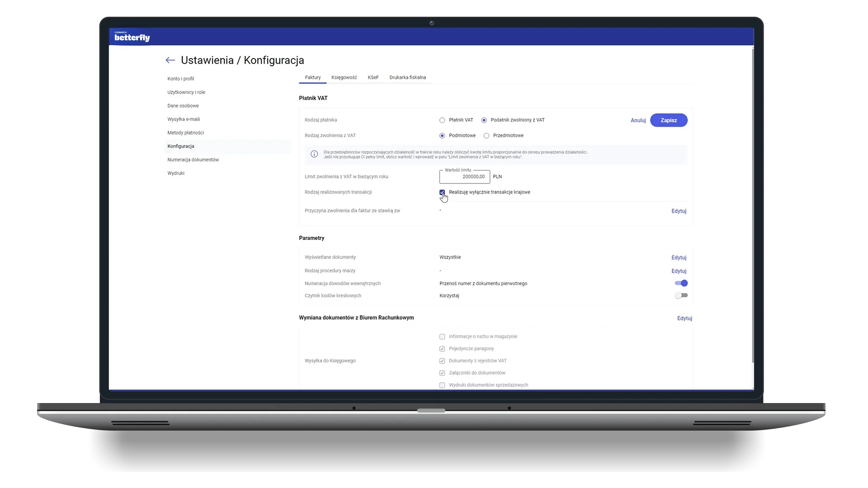Select Podatnik zwolniony z VAT radio
The width and height of the screenshot is (868, 488).
tap(484, 120)
